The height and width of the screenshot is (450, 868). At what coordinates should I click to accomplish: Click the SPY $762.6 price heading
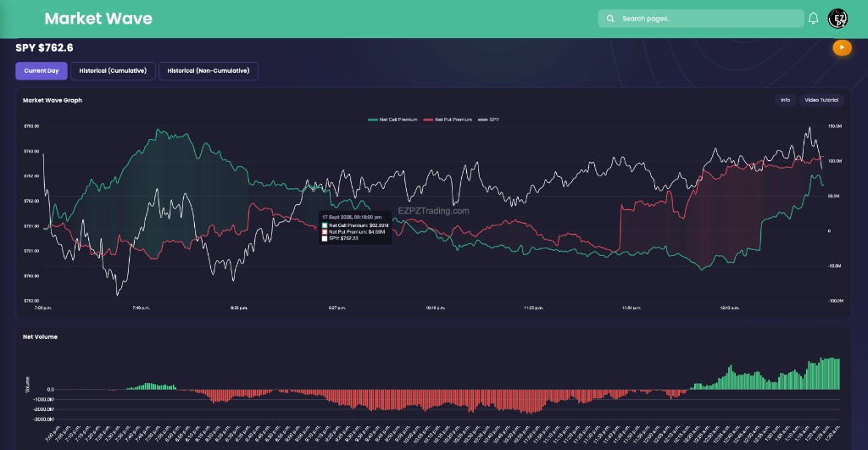coord(44,47)
